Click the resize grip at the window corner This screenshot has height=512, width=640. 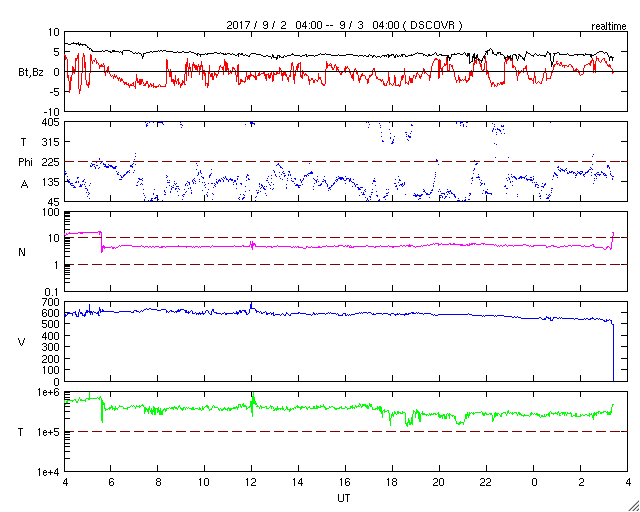pos(633,505)
